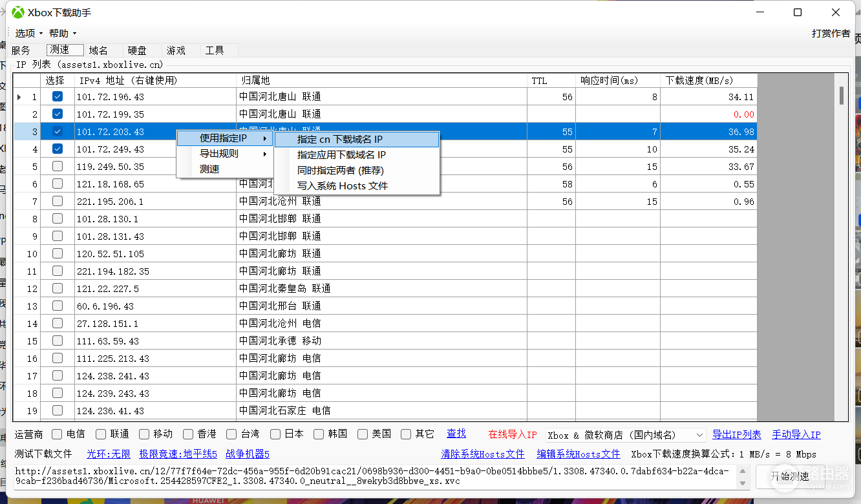Click 测速 in the context menu
Viewport: 861px width, 504px height.
point(225,169)
